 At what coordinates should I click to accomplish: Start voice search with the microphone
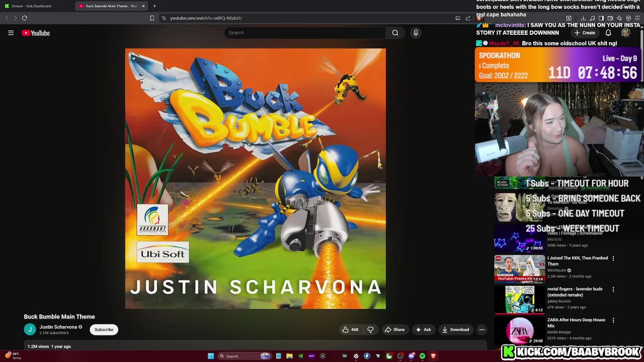tap(416, 33)
